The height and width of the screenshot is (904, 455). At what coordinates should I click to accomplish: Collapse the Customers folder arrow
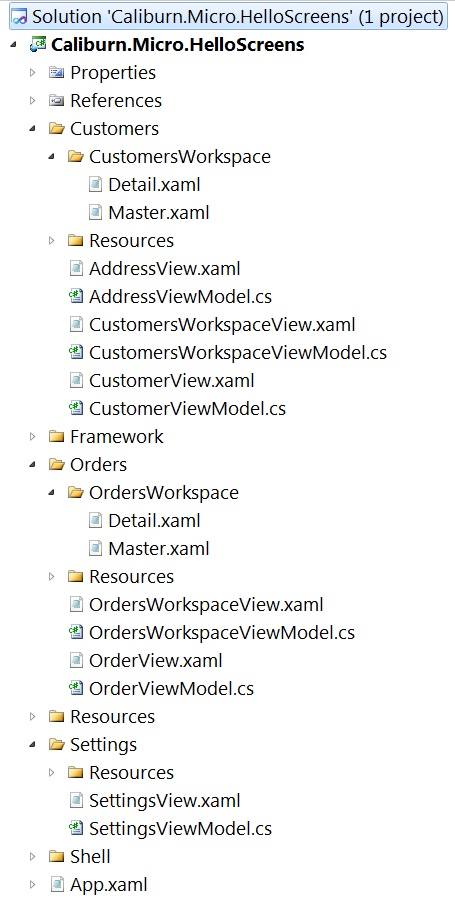coord(33,129)
